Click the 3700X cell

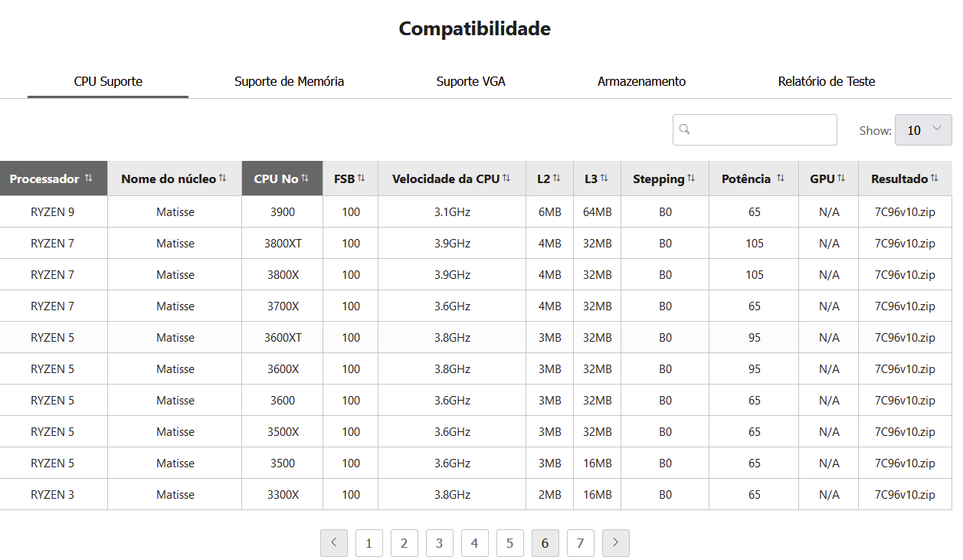(x=282, y=306)
